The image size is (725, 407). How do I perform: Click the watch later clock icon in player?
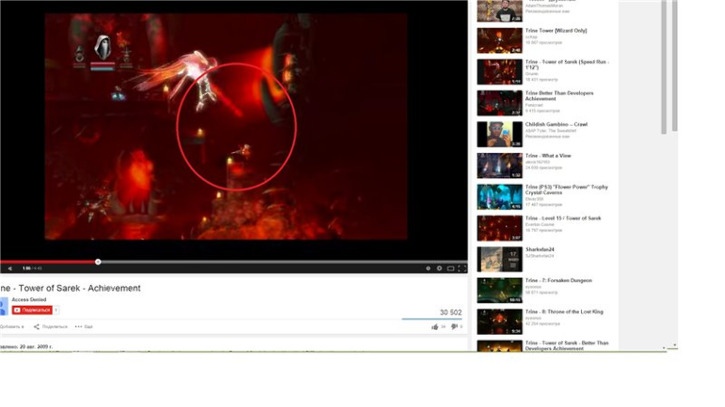[428, 268]
